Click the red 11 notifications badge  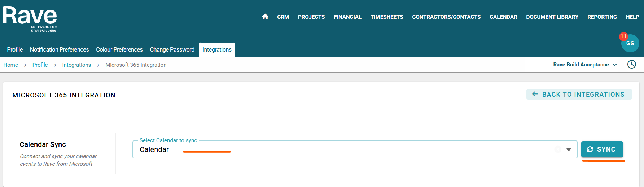tap(623, 36)
